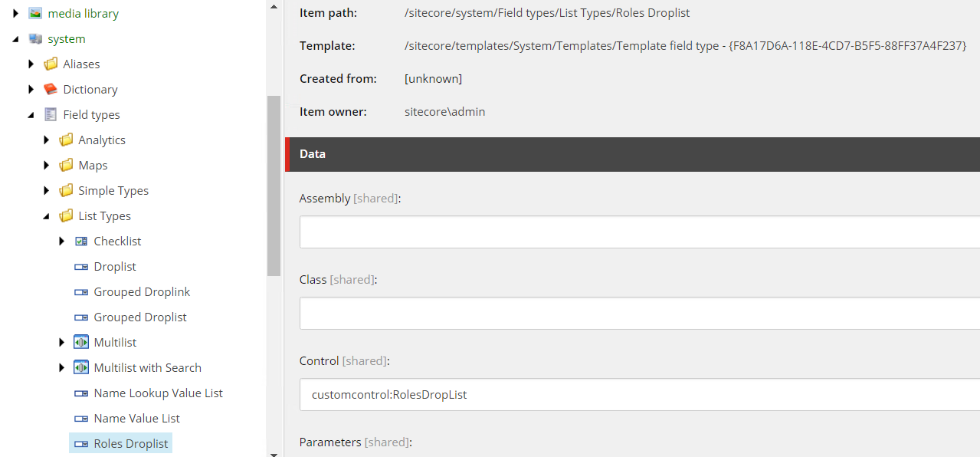Click the Checklist checkbox icon
This screenshot has width=980, height=457.
pyautogui.click(x=81, y=241)
